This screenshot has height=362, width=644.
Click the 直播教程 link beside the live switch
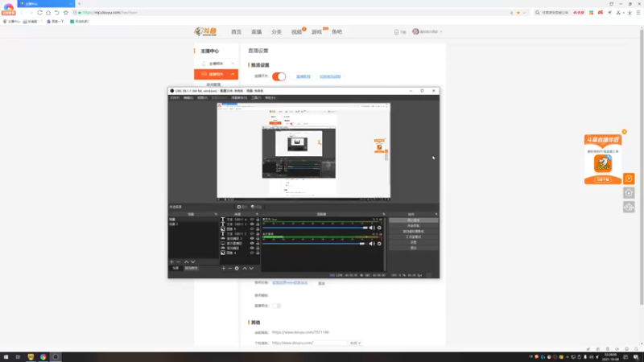303,76
